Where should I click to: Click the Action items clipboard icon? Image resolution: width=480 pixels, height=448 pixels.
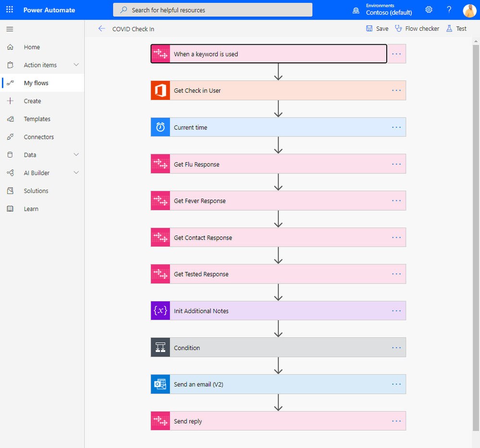click(x=10, y=65)
